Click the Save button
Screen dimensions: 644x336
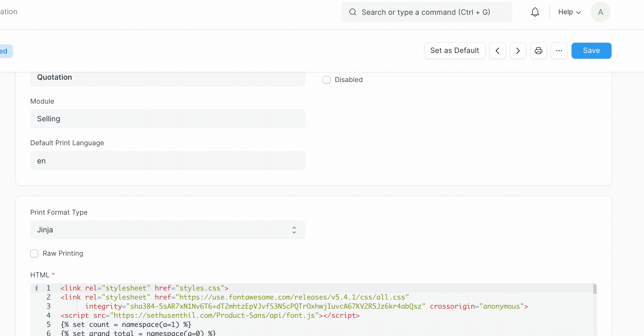click(x=591, y=51)
